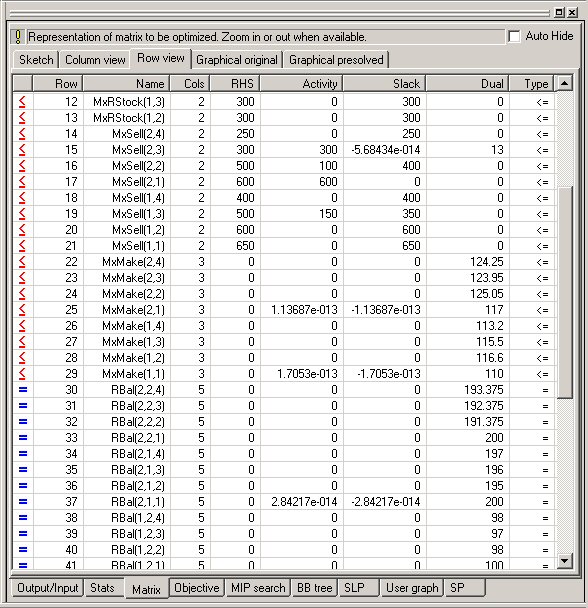Select the Matrix bottom tab
588x608 pixels.
tap(146, 589)
